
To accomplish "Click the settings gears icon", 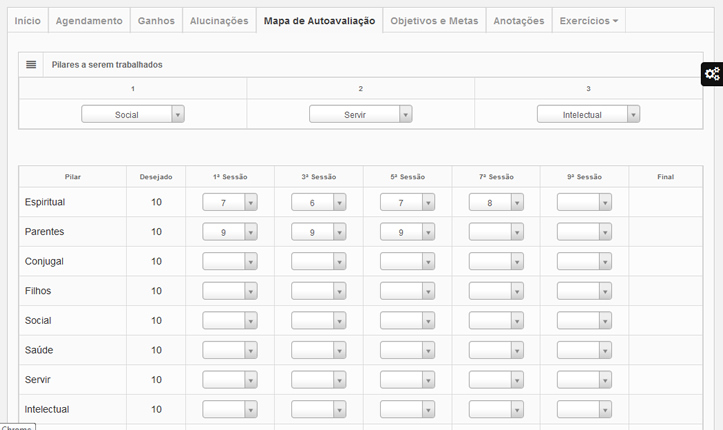I will point(711,73).
